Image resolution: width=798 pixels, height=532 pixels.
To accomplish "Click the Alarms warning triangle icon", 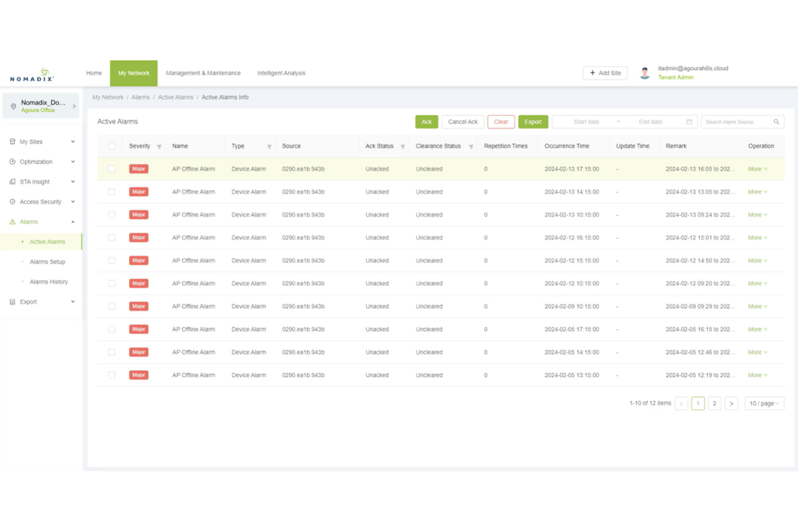I will tap(12, 222).
